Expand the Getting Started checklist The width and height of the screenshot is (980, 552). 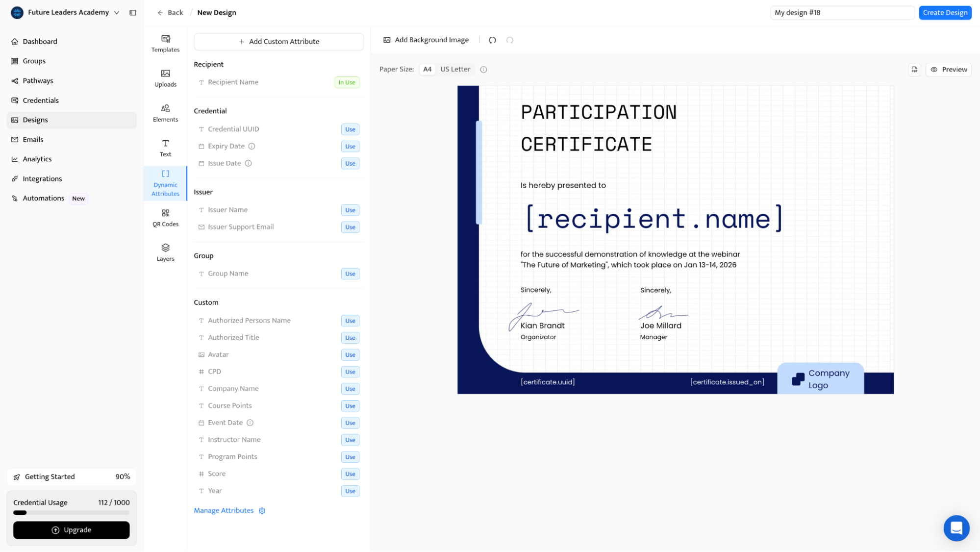[72, 477]
